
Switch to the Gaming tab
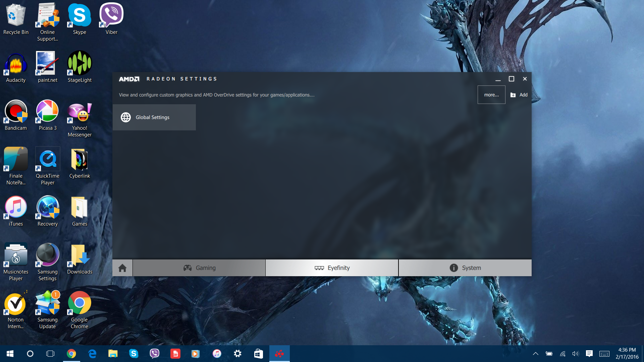point(199,268)
